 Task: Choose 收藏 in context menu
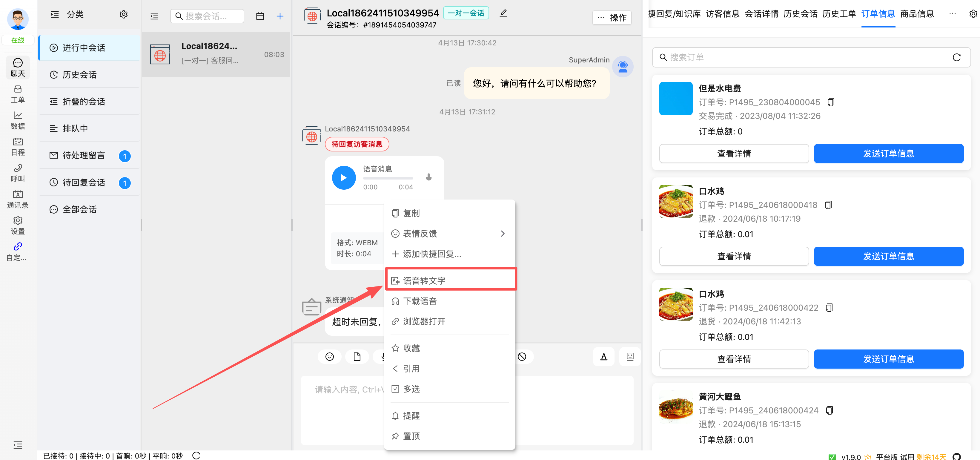click(450, 348)
